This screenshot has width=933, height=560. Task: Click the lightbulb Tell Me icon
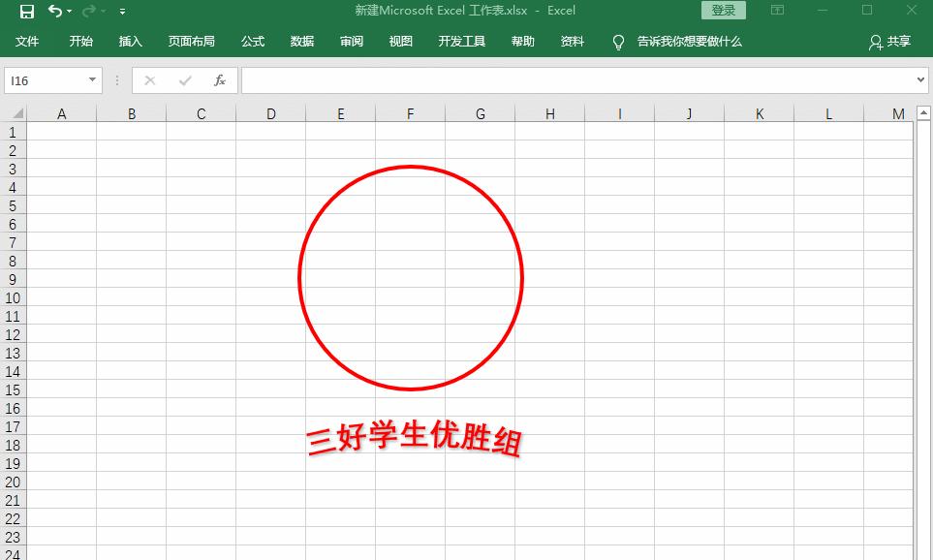[x=618, y=42]
